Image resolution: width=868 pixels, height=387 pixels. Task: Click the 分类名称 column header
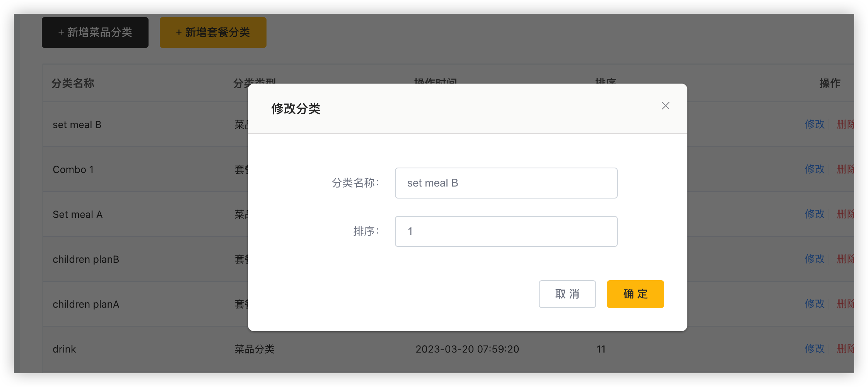point(73,84)
